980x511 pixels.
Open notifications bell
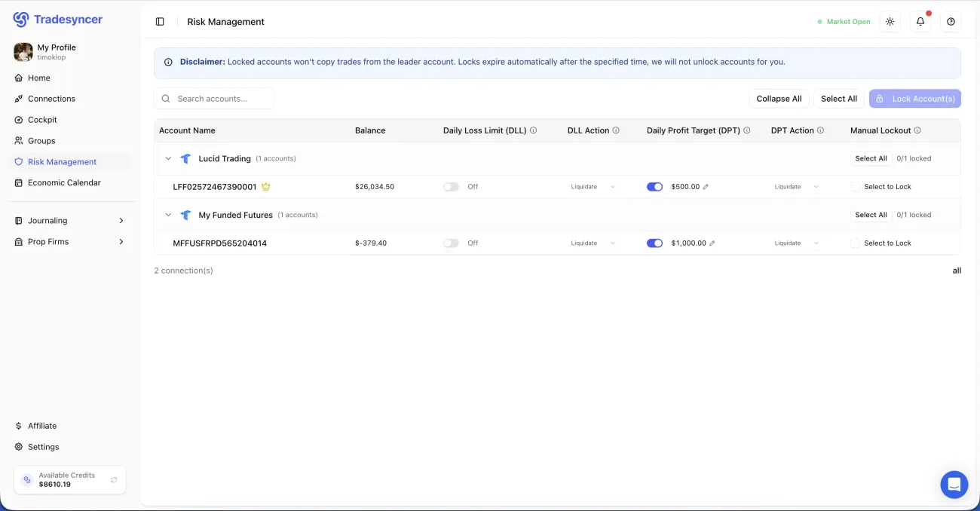[920, 22]
